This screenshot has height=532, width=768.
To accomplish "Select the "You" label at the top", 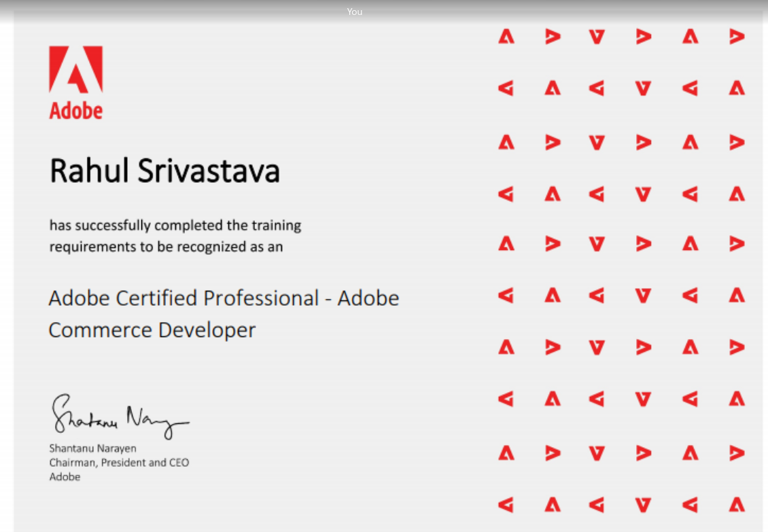I will coord(354,12).
